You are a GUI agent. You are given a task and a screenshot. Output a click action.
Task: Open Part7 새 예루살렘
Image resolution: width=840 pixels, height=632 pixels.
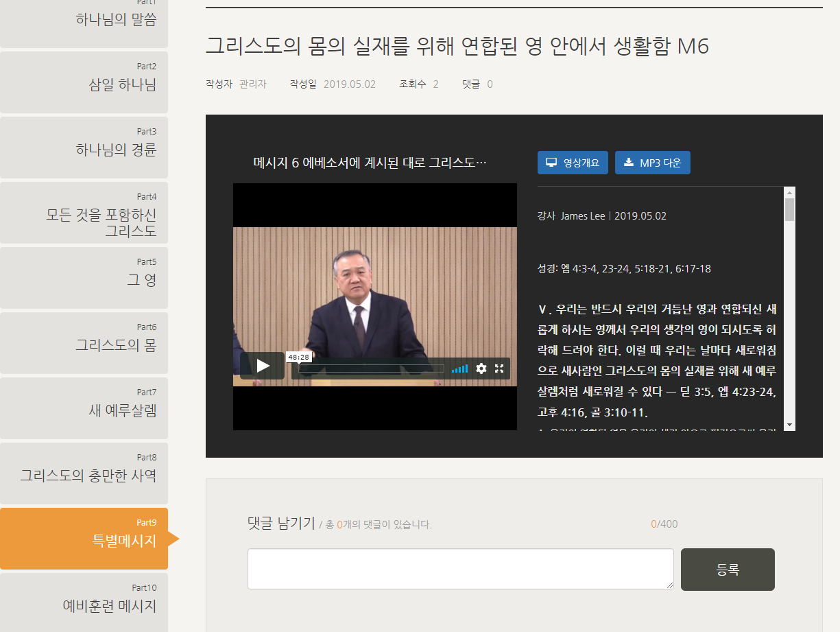(x=84, y=408)
